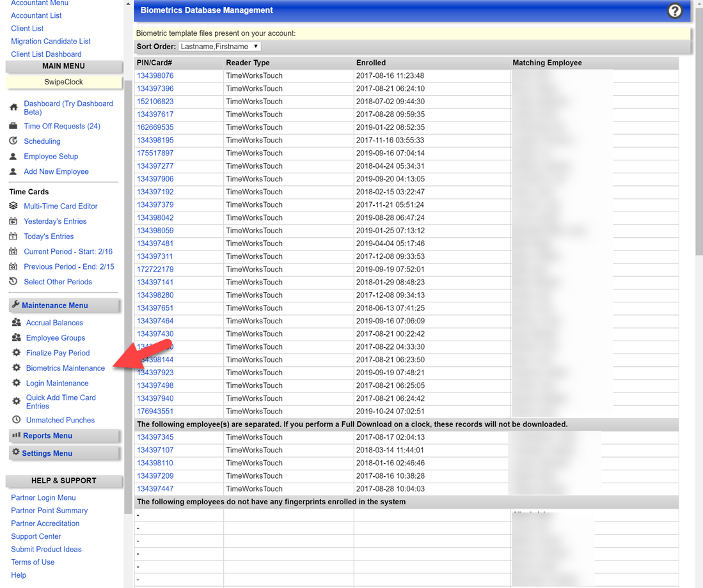Click the Employee Setup person icon
703x588 pixels.
pyautogui.click(x=14, y=156)
